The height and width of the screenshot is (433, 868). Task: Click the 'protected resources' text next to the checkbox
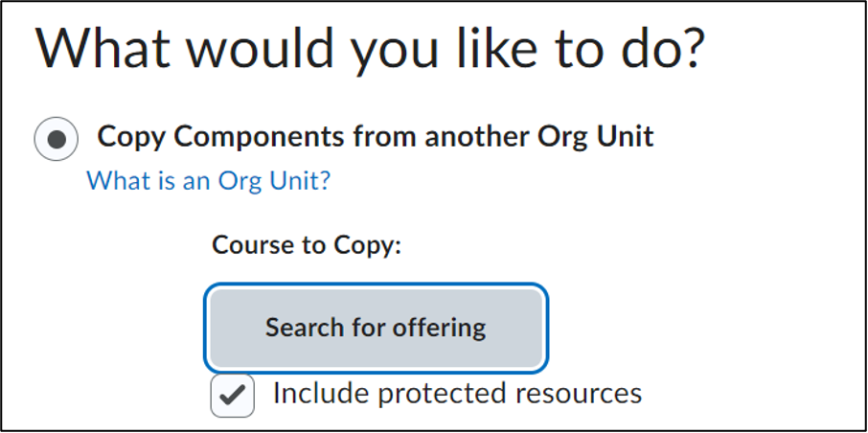pos(520,393)
